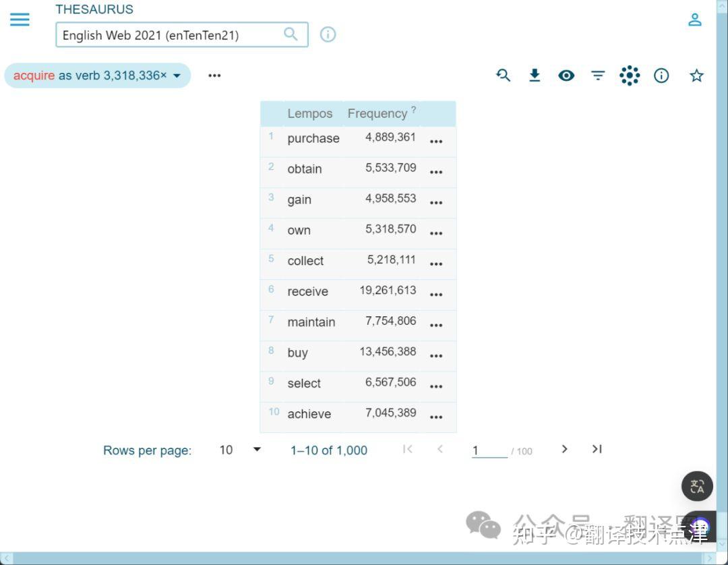Open the ellipsis options for purchase
Viewport: 728px width, 565px height.
436,142
